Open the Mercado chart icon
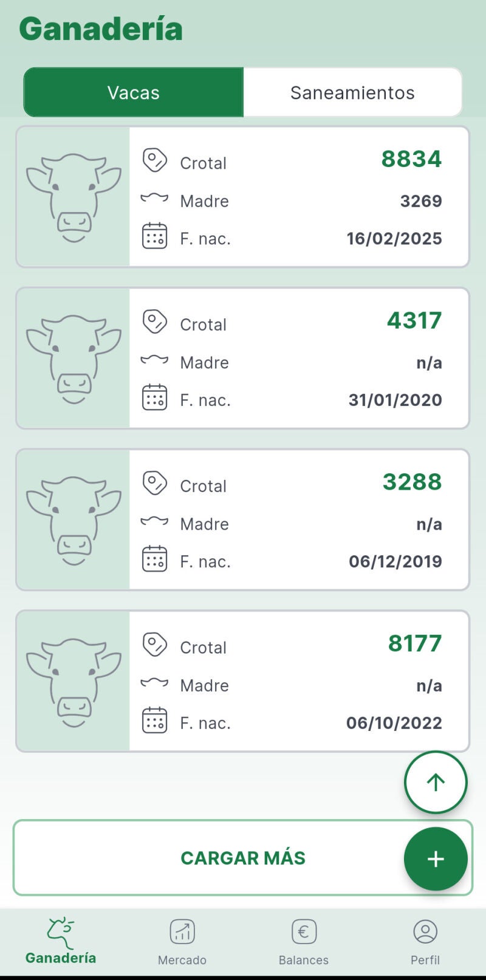 [x=182, y=931]
